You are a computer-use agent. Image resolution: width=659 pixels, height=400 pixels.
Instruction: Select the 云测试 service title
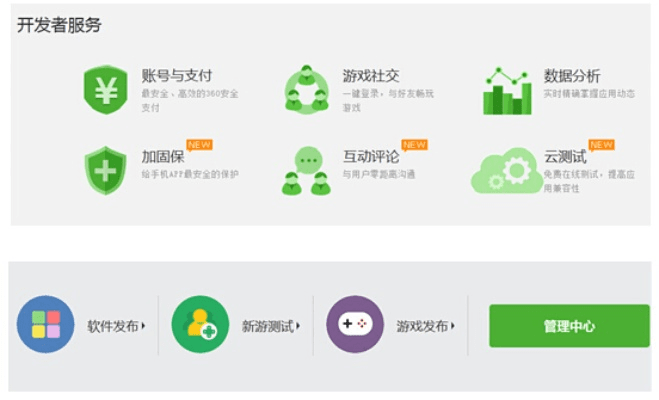[x=565, y=157]
